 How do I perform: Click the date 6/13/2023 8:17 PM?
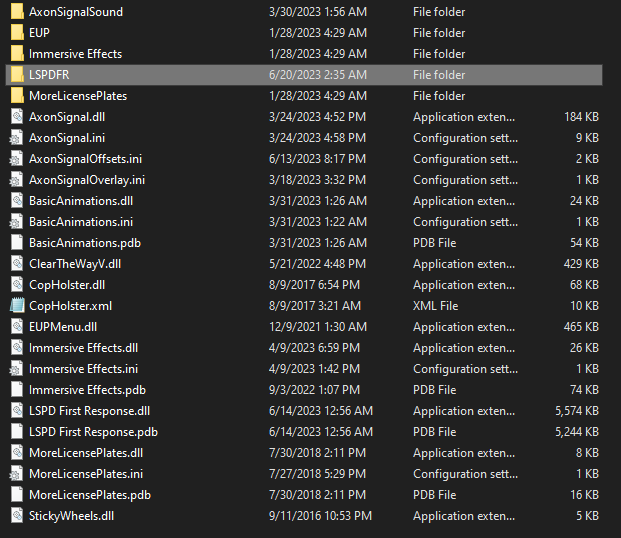pos(318,159)
